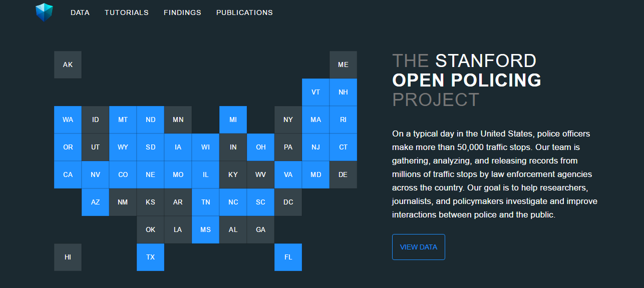Go to the Tutorials page
The width and height of the screenshot is (644, 288).
(127, 12)
